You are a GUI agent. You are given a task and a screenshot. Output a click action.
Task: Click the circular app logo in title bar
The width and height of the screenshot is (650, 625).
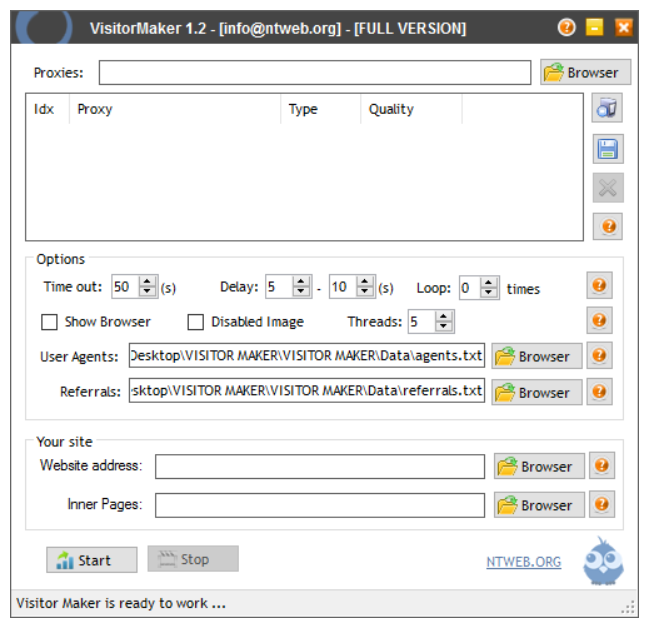44,27
